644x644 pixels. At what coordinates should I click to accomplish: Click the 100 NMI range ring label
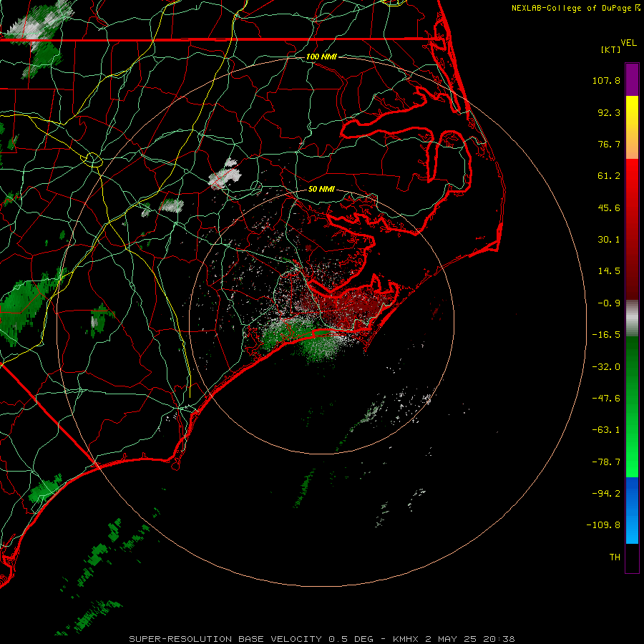(321, 57)
